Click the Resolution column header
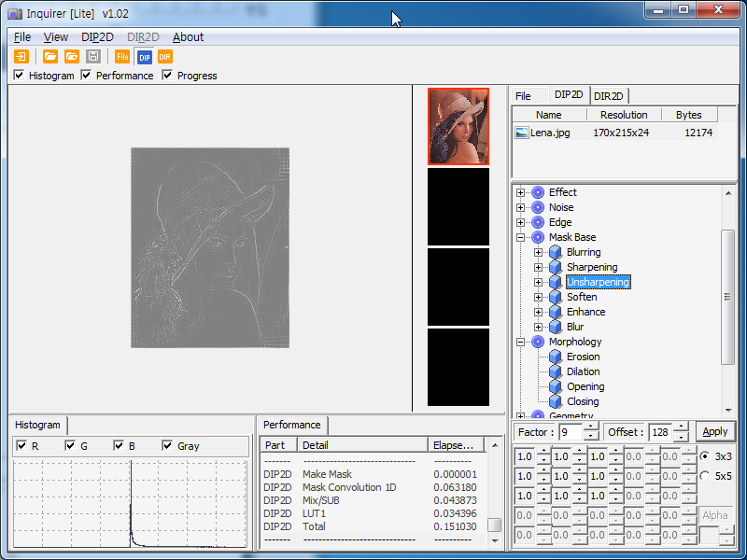Viewport: 747px width, 560px height. (x=624, y=115)
